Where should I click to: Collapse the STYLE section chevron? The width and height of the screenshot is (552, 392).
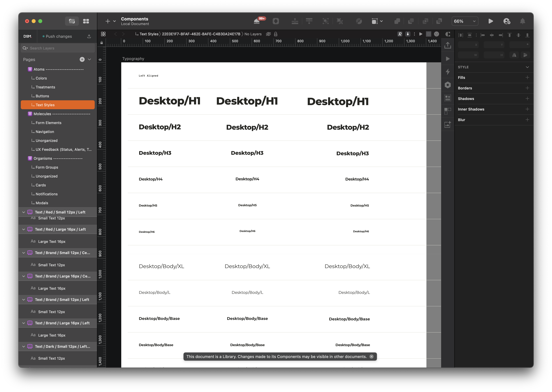[x=527, y=67]
